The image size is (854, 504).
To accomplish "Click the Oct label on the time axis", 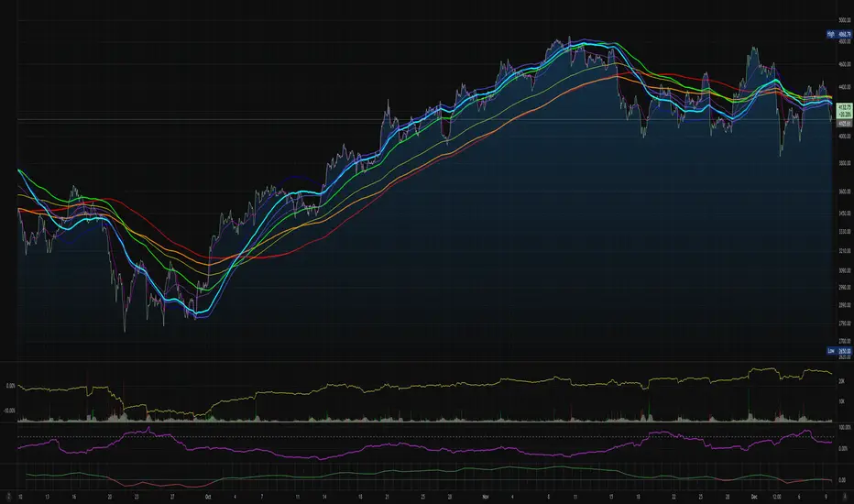I will click(x=209, y=495).
